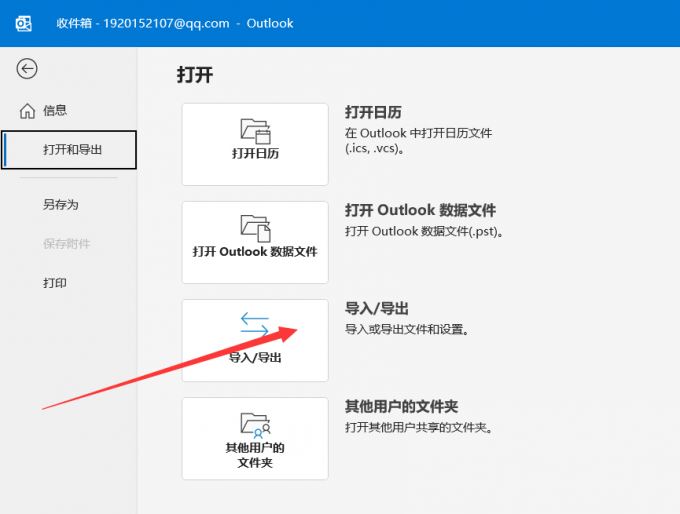Click the home icon beside 信息
The height and width of the screenshot is (514, 680).
coord(27,111)
